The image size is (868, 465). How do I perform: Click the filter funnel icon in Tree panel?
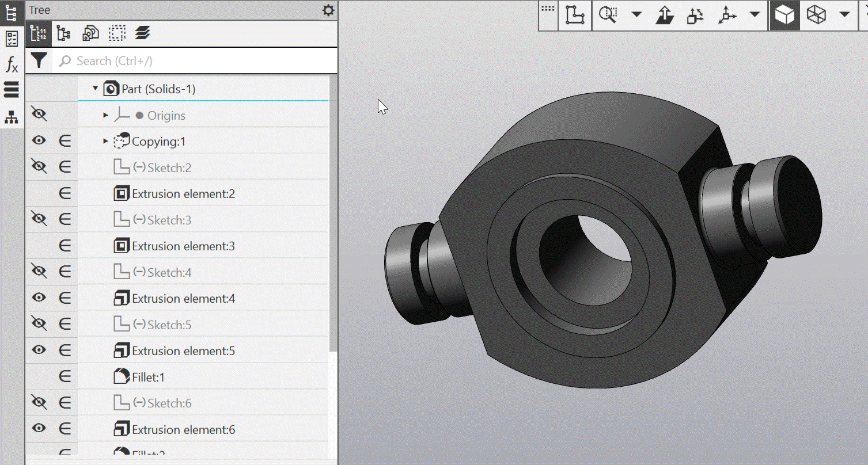(39, 60)
